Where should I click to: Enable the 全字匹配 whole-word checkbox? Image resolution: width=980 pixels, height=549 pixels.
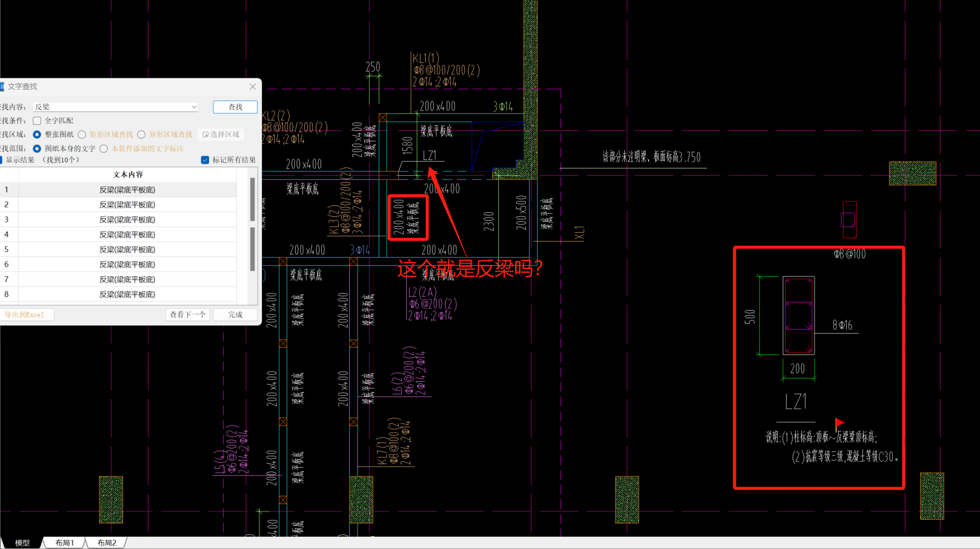click(37, 121)
